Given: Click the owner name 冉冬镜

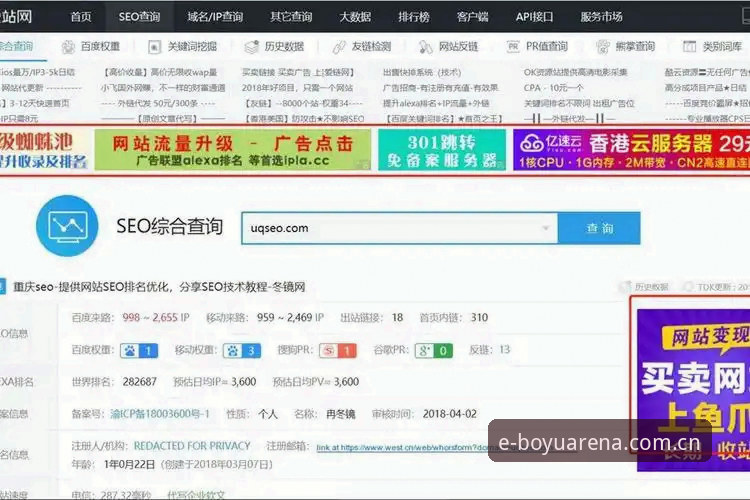Looking at the screenshot, I should tap(341, 414).
